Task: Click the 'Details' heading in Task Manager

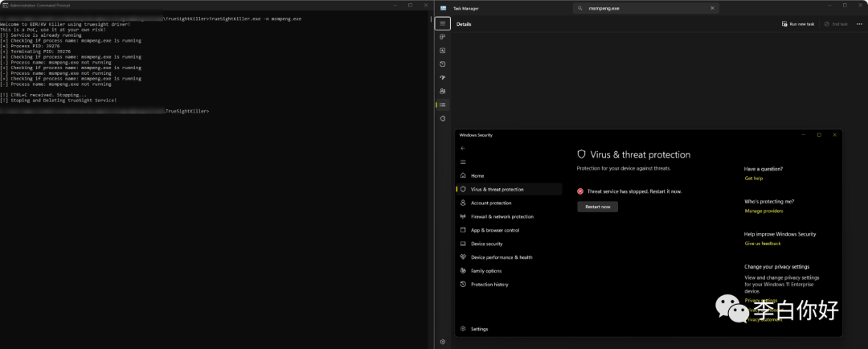Action: click(x=464, y=24)
